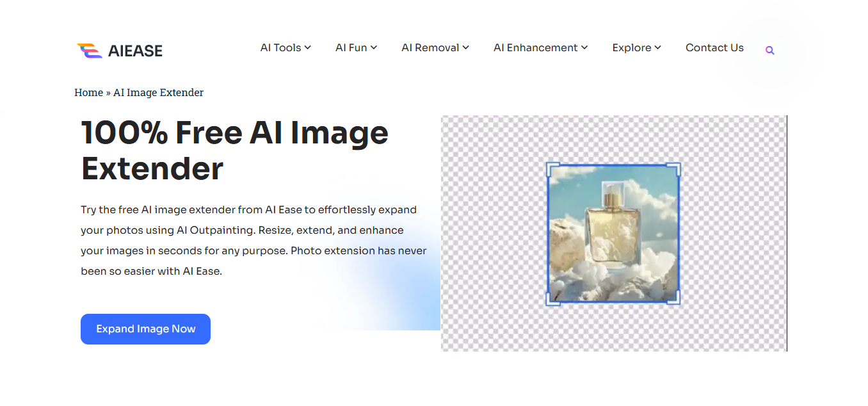Click the AIEASE logo
868x406 pixels.
click(120, 51)
